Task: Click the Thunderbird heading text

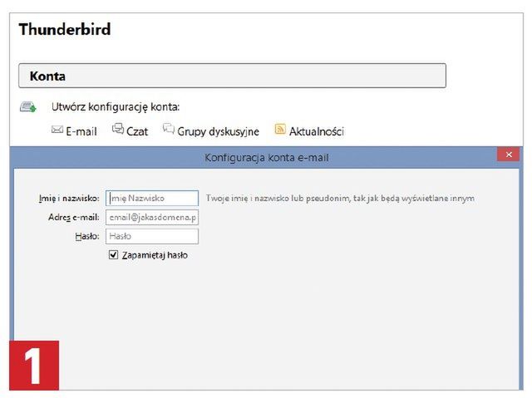Action: point(65,29)
